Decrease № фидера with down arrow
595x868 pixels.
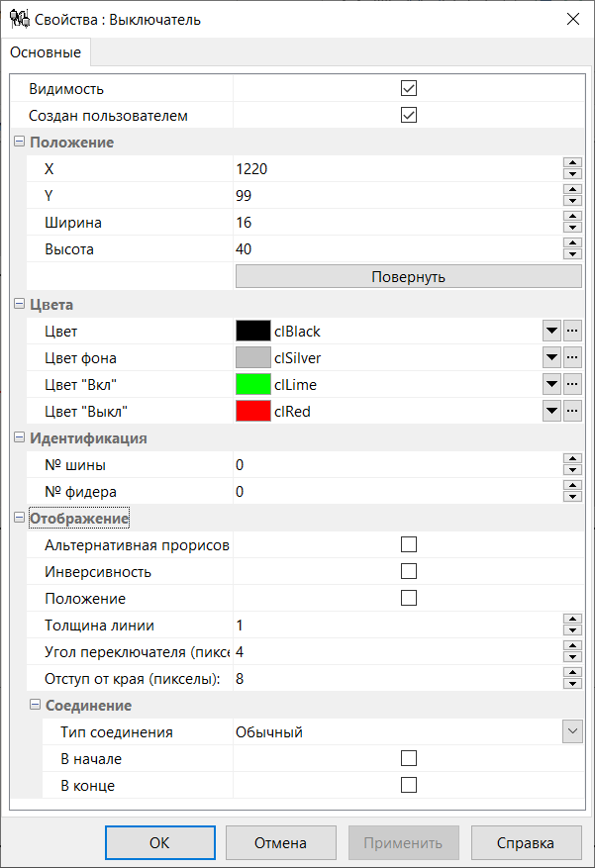572,497
